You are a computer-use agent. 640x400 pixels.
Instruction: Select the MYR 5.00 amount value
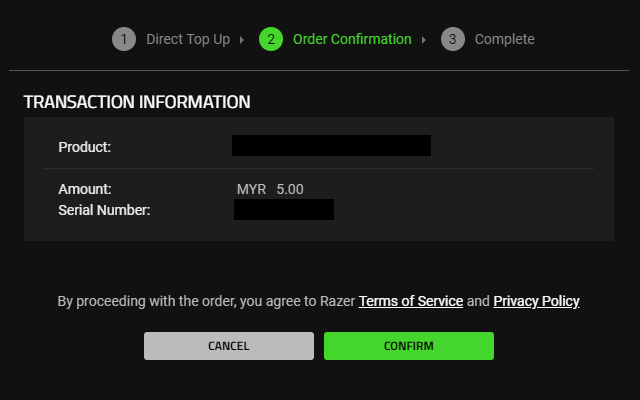(x=270, y=189)
